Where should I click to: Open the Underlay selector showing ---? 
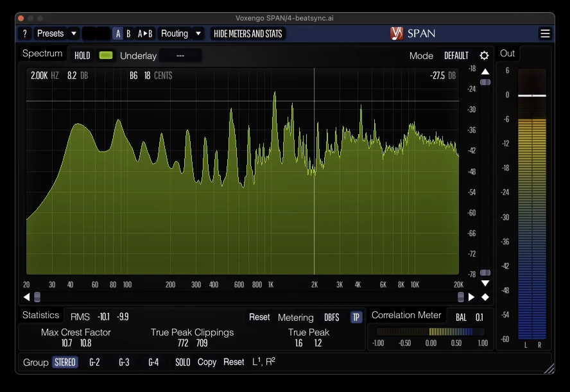tap(180, 56)
